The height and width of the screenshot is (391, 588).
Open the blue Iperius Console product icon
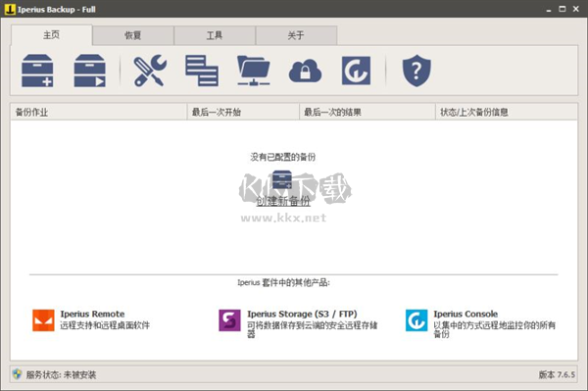[x=416, y=320]
